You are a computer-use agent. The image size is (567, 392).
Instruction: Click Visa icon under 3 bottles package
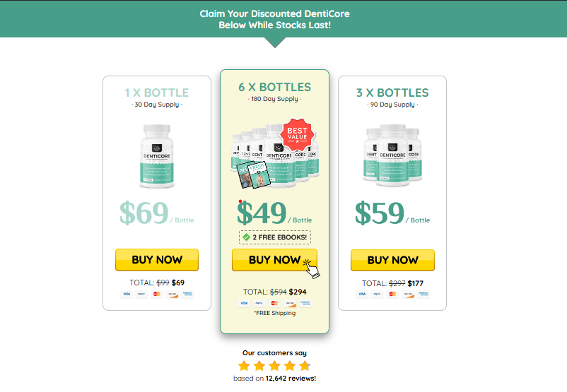[362, 294]
